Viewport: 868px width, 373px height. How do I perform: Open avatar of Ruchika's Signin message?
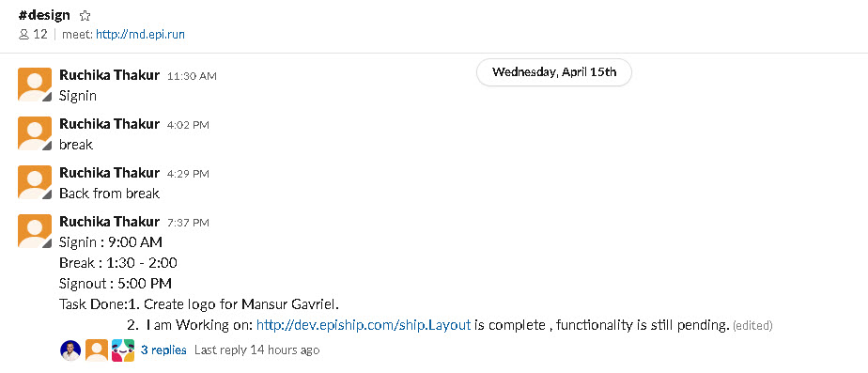click(35, 85)
